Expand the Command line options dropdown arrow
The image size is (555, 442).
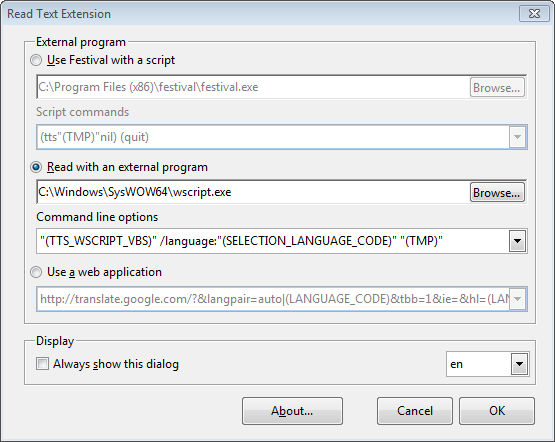(517, 241)
